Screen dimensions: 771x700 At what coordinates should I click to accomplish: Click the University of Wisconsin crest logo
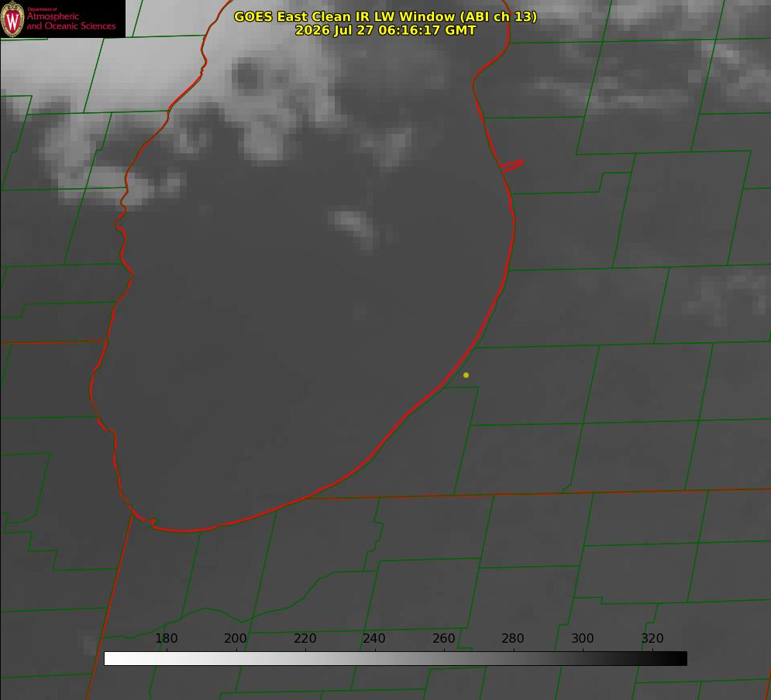pyautogui.click(x=12, y=19)
